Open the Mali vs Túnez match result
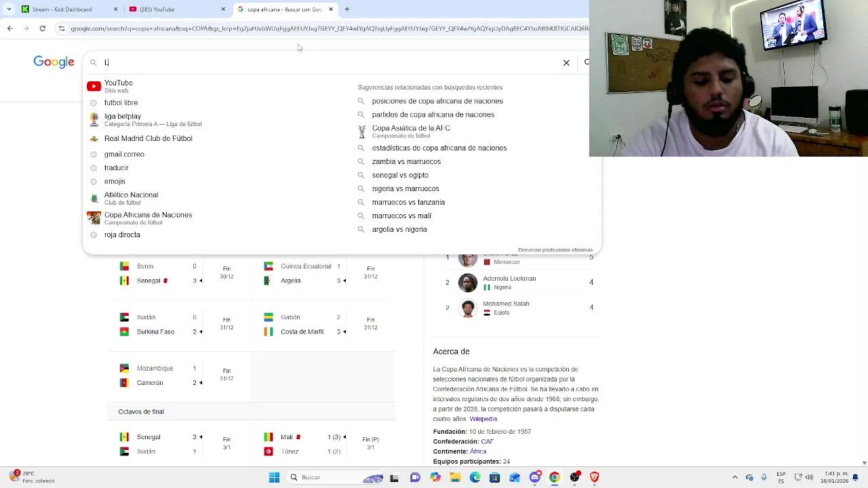Image resolution: width=868 pixels, height=488 pixels. tap(323, 444)
